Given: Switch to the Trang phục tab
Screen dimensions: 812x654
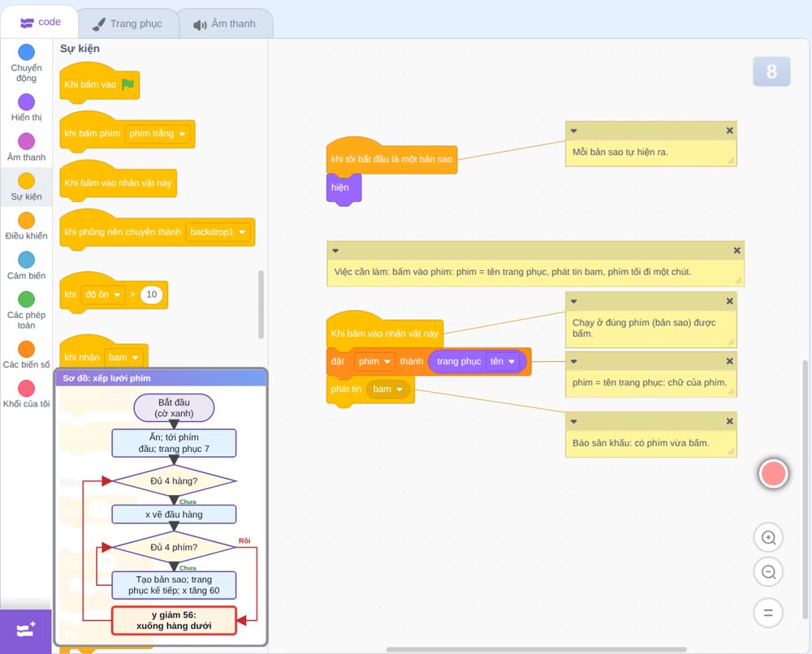Looking at the screenshot, I should pyautogui.click(x=127, y=24).
